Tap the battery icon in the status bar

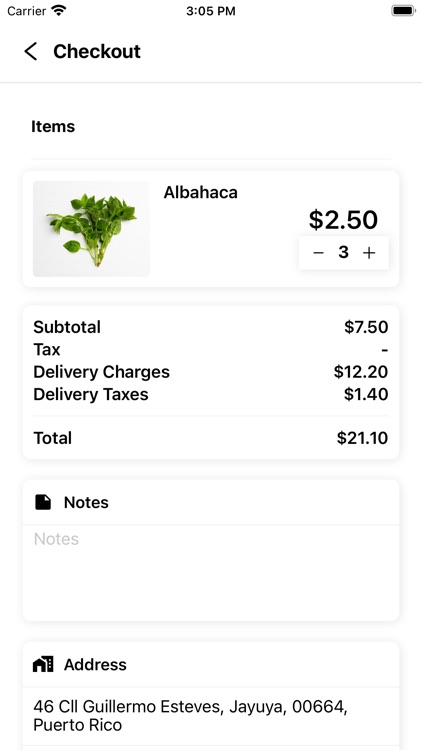[403, 11]
